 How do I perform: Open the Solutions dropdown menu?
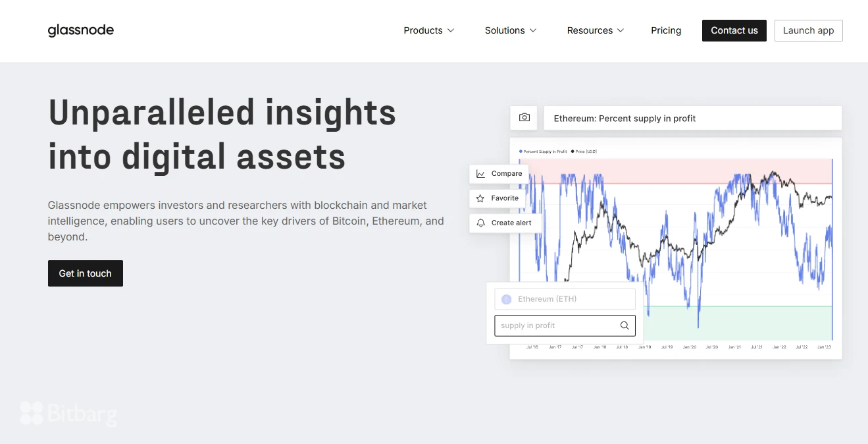point(510,30)
